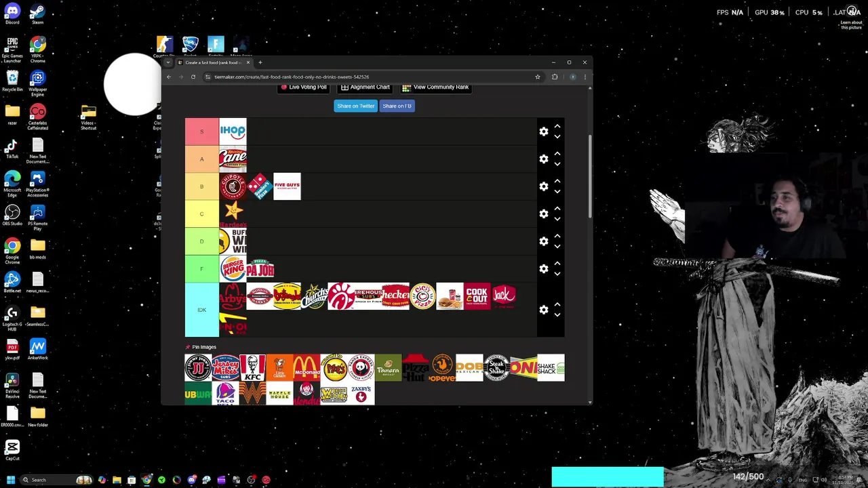Open settings gear for S tier row
868x488 pixels.
click(543, 131)
